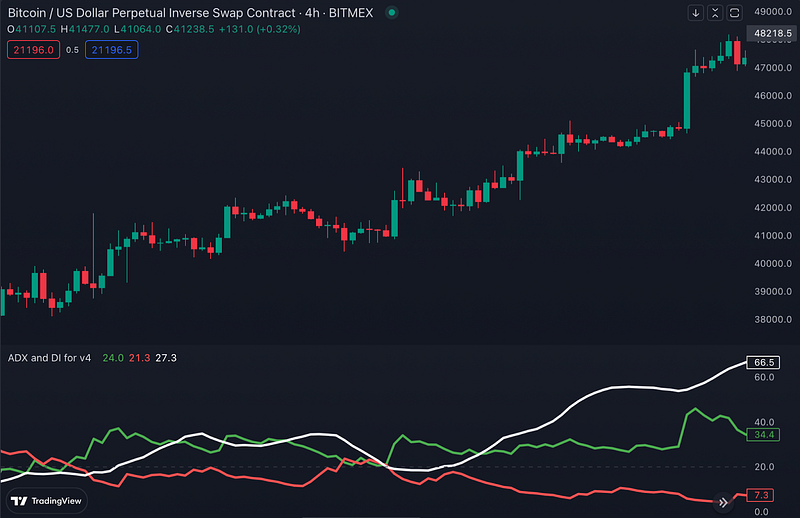Click the 41000.0 price axis label
800x518 pixels.
(772, 235)
